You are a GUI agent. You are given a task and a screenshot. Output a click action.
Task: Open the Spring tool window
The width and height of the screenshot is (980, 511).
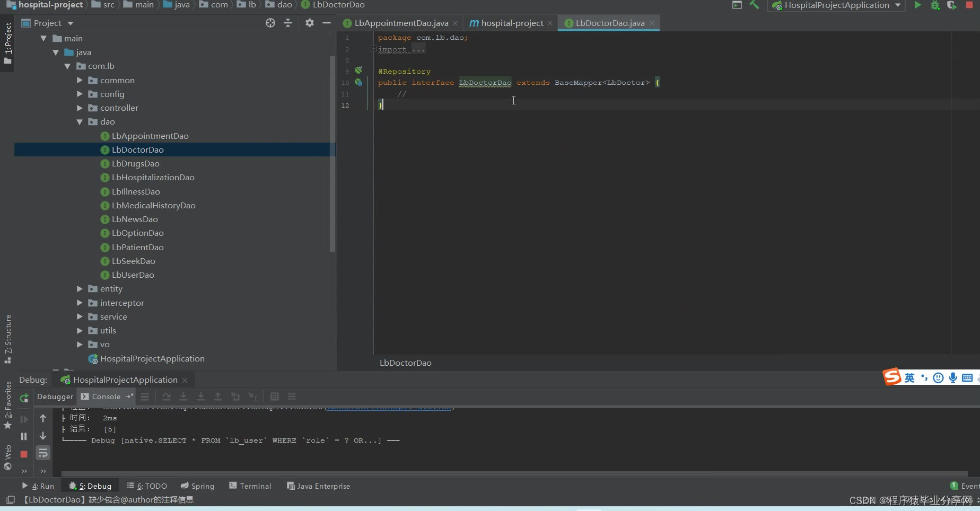197,486
